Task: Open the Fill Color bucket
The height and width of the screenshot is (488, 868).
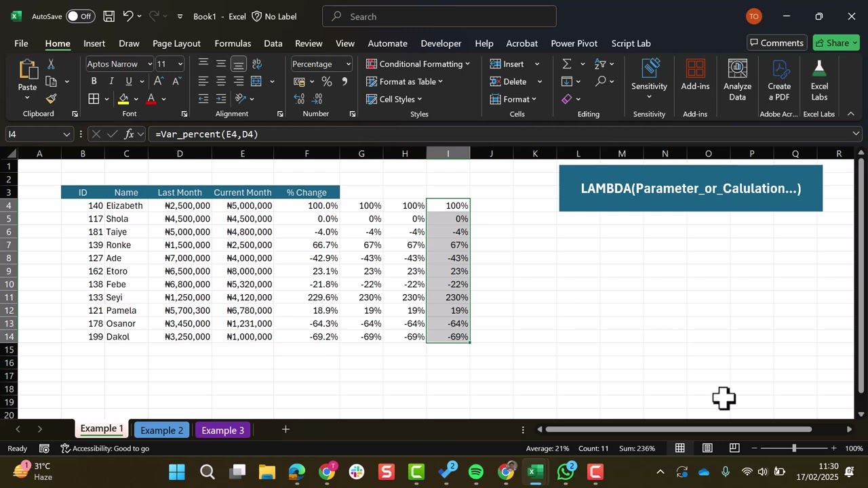Action: 123,99
